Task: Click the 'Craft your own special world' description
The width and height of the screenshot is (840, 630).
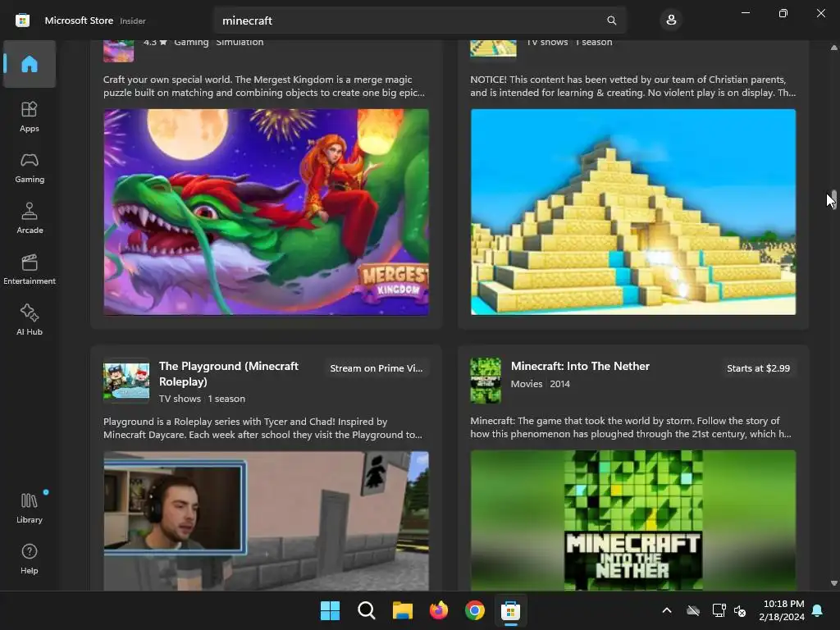Action: (264, 85)
